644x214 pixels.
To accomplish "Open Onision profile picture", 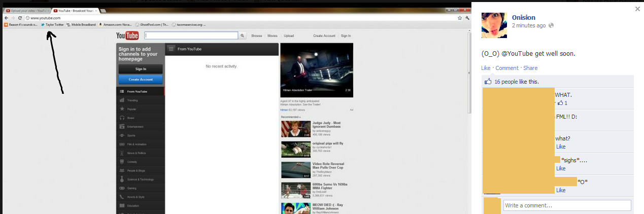I will coord(494,25).
